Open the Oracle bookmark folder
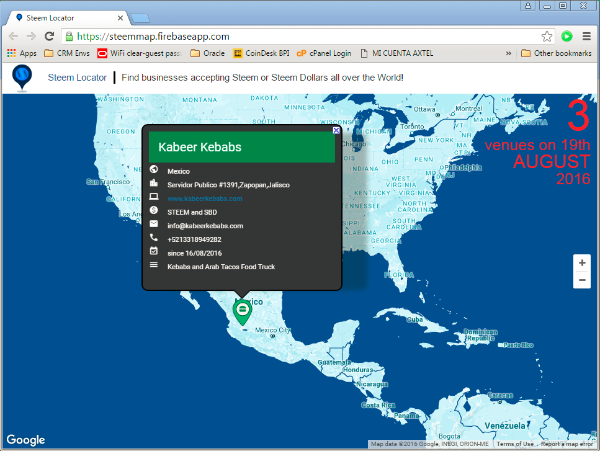600x451 pixels. click(x=207, y=53)
